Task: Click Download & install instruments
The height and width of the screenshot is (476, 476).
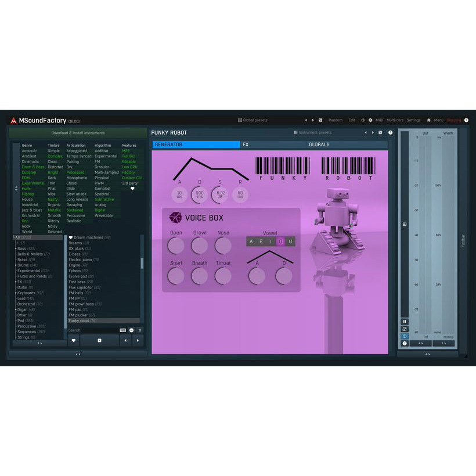Action: (78, 133)
